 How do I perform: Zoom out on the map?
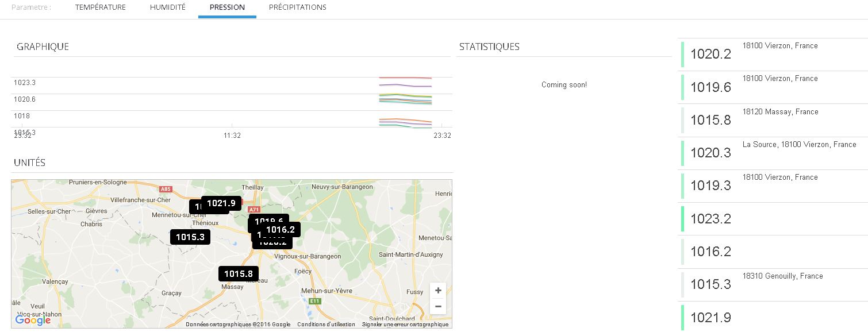(438, 307)
